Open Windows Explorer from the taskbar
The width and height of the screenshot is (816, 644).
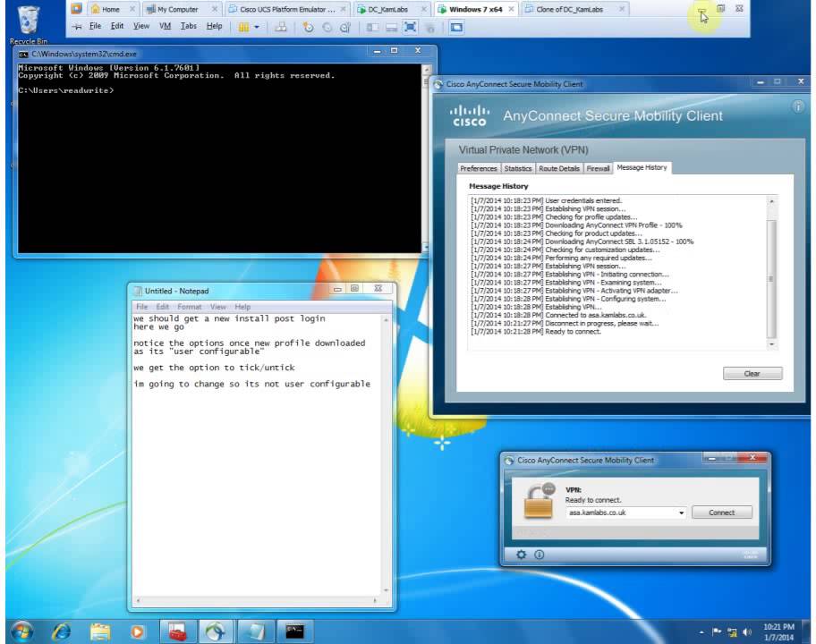[100, 631]
